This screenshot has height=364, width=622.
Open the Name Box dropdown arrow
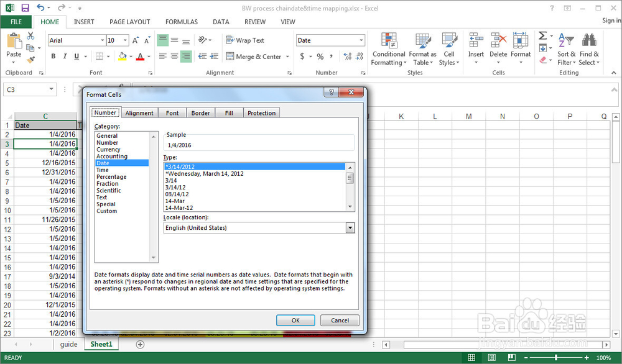[51, 89]
